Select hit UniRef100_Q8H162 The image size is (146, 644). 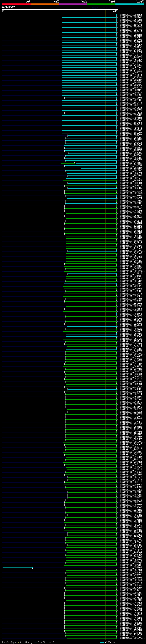pyautogui.click(x=131, y=17)
